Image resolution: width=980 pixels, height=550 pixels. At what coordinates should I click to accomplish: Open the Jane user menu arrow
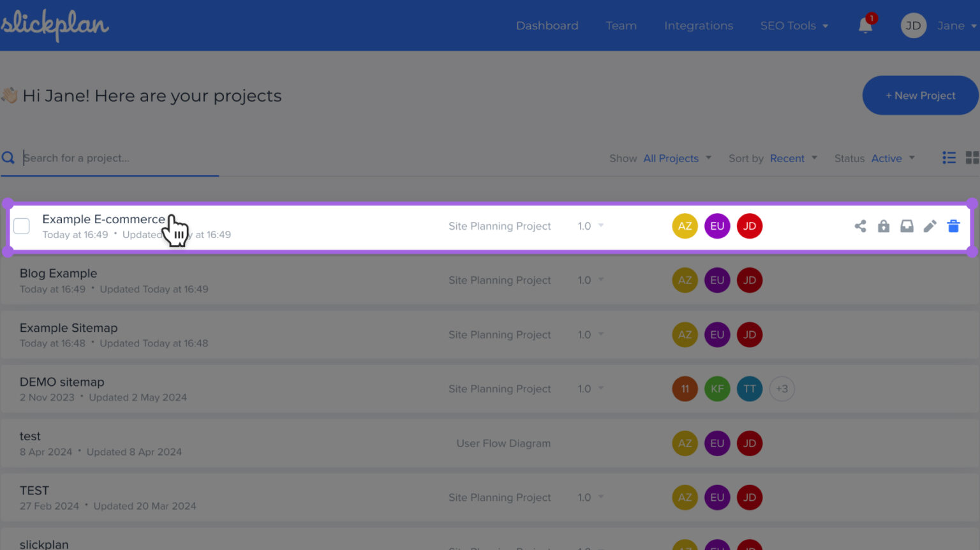point(974,26)
